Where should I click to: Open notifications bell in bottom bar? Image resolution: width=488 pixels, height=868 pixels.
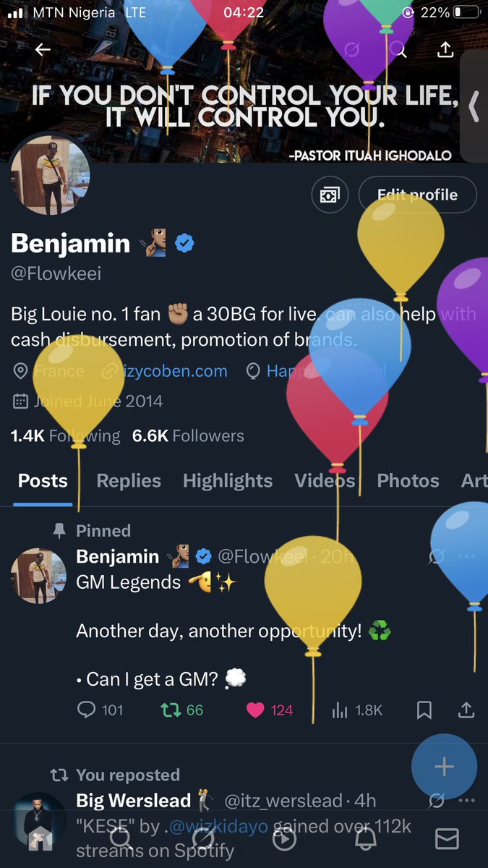click(x=365, y=838)
